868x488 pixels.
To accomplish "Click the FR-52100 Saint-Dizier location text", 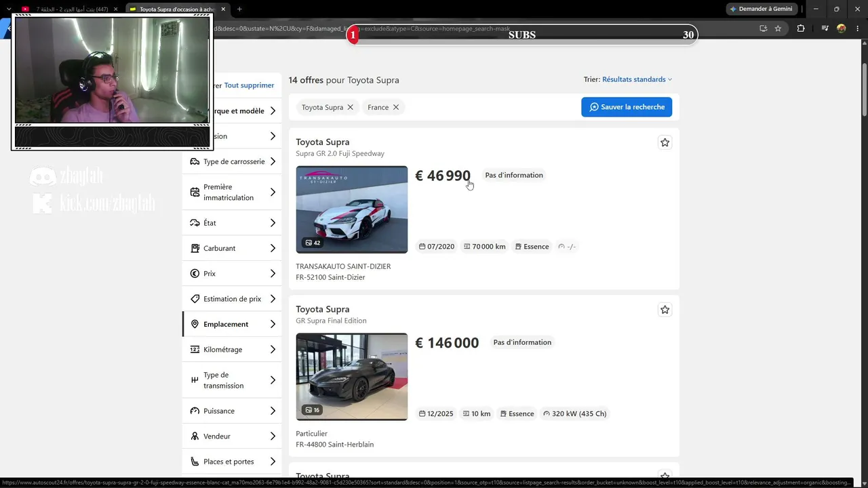I will (x=330, y=277).
